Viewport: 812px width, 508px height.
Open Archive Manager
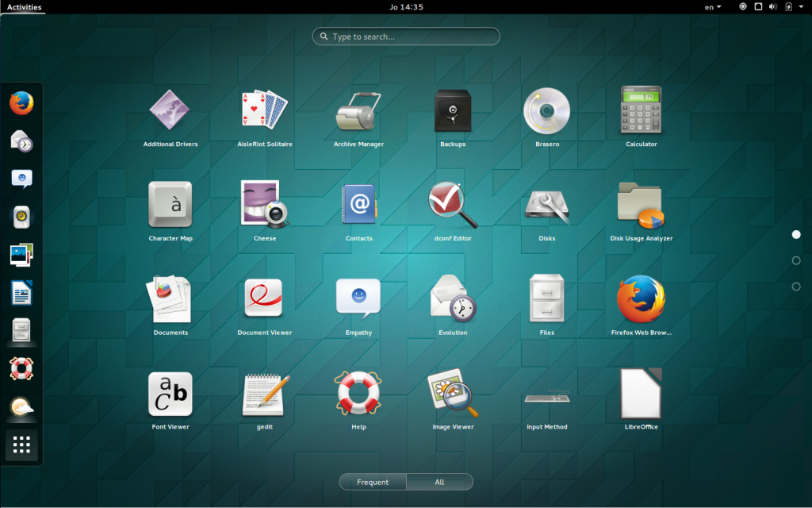358,110
